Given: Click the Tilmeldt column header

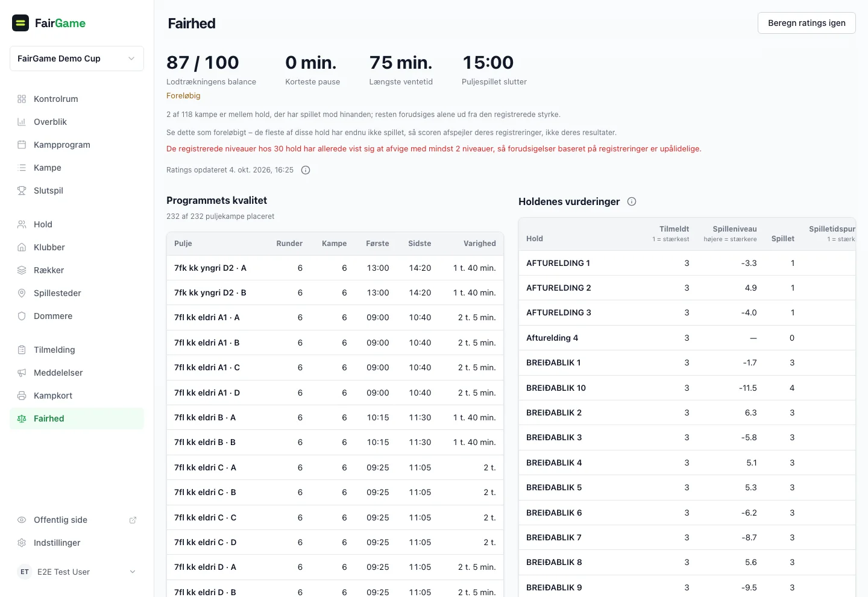Looking at the screenshot, I should point(670,233).
